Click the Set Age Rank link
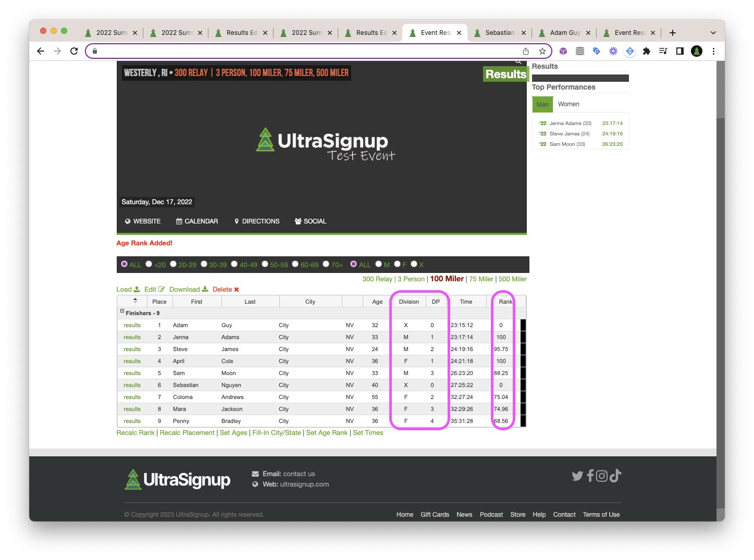 coord(327,433)
